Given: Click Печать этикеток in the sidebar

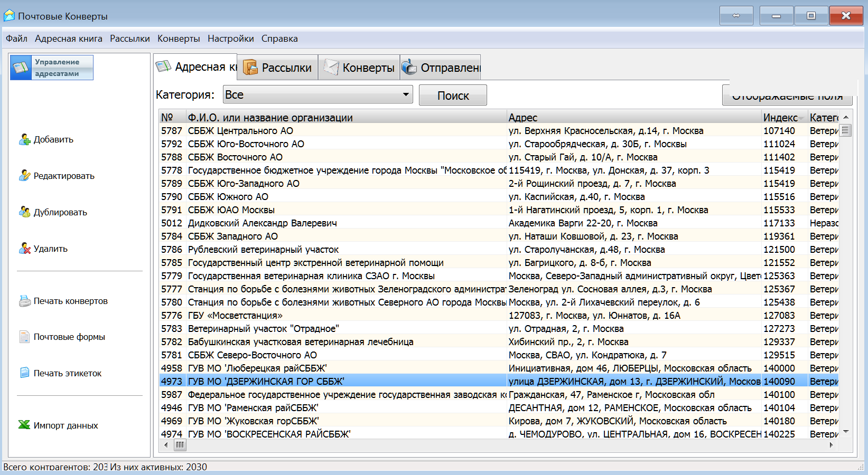Looking at the screenshot, I should (x=68, y=373).
